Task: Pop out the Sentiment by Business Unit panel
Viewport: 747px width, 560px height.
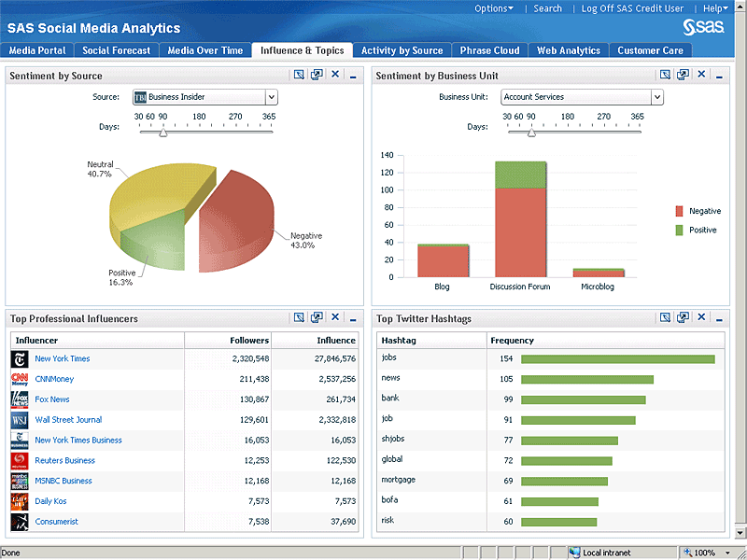Action: 684,76
